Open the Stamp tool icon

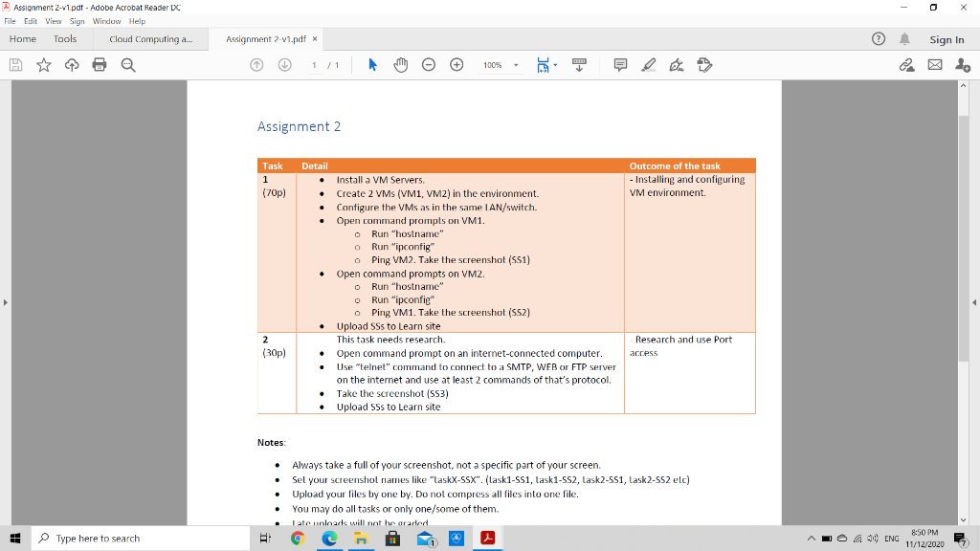point(704,65)
